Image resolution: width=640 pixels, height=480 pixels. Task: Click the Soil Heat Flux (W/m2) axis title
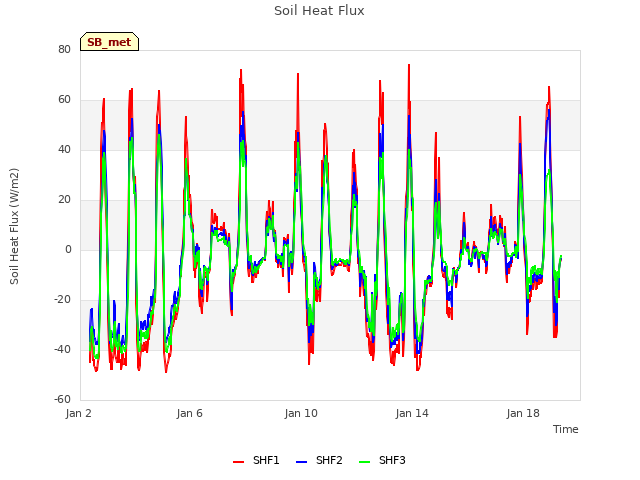pos(14,226)
